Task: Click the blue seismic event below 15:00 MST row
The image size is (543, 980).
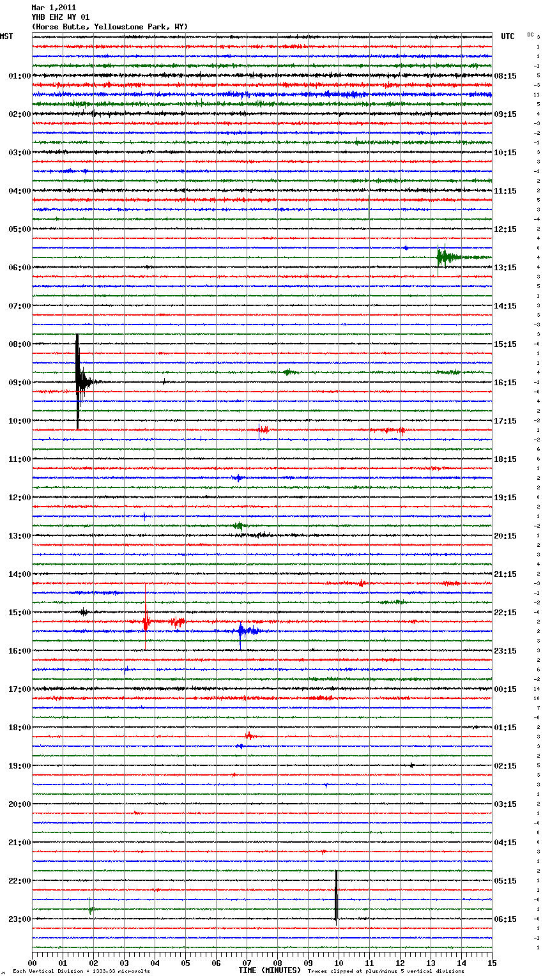Action: coord(241,631)
